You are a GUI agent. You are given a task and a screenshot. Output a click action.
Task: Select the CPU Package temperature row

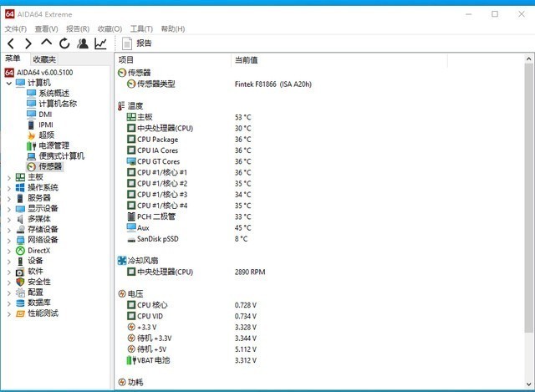(x=190, y=140)
